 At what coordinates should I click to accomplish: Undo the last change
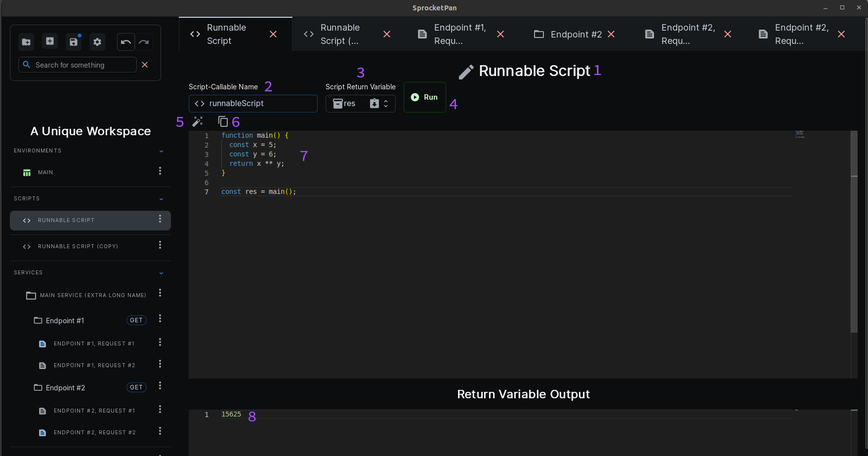tap(126, 42)
